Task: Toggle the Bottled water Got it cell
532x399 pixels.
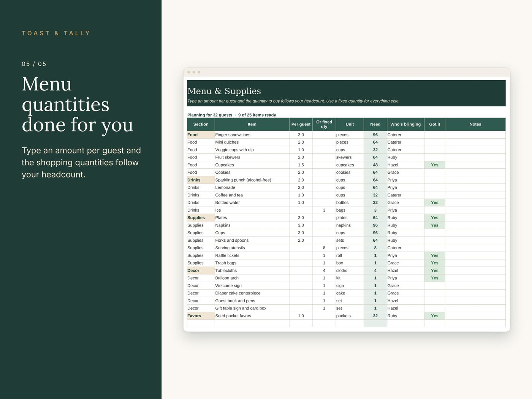Action: click(434, 203)
